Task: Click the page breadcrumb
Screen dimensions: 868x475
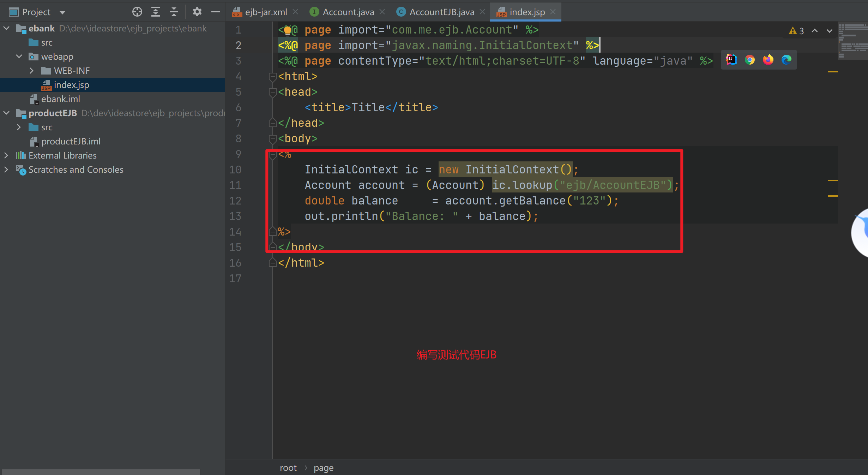Action: (324, 468)
